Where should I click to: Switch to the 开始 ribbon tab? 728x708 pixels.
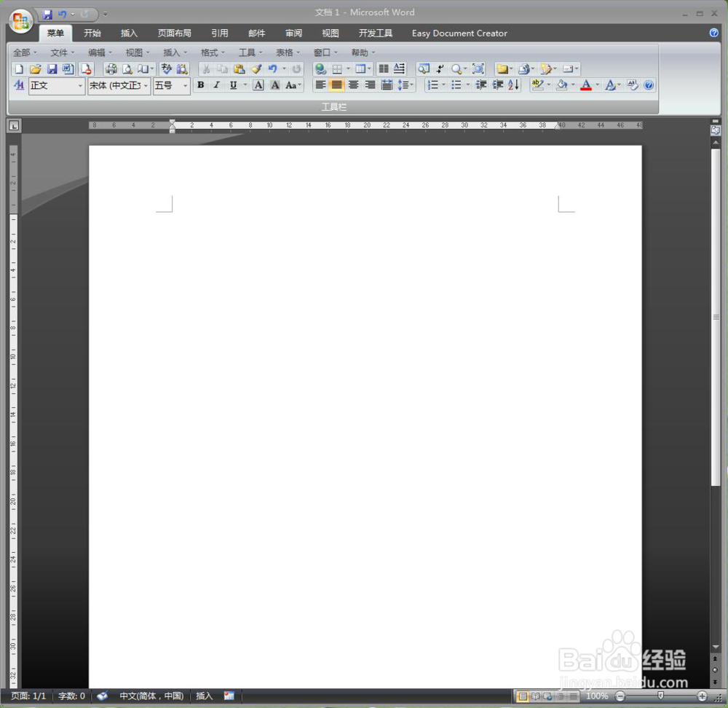[92, 33]
